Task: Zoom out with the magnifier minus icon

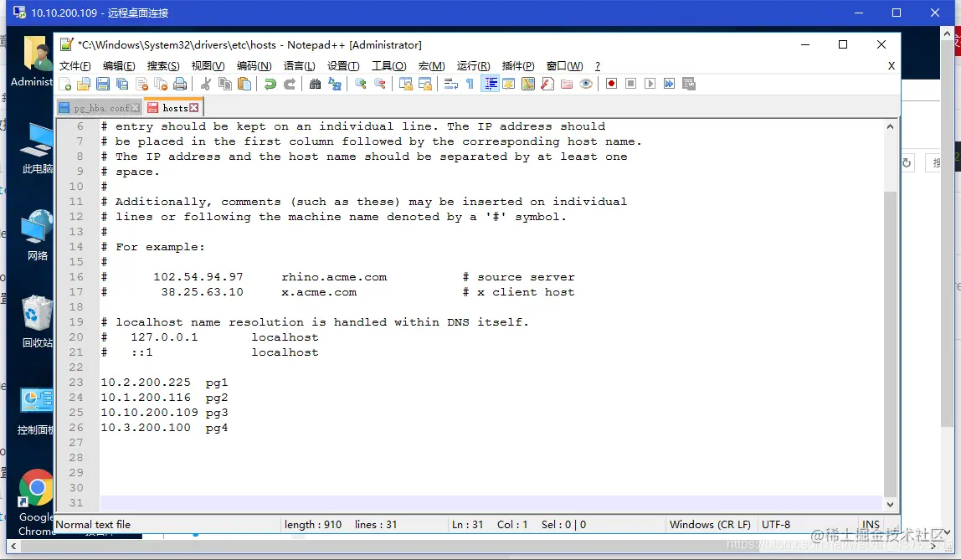Action: tap(380, 84)
